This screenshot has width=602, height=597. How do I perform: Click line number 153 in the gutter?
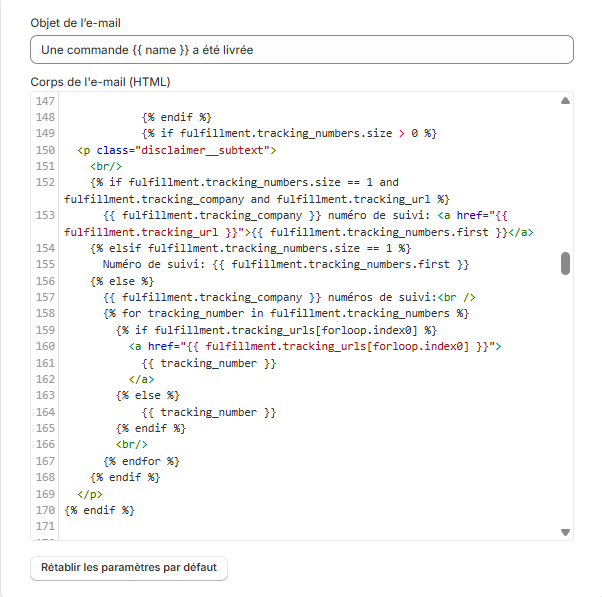point(45,215)
